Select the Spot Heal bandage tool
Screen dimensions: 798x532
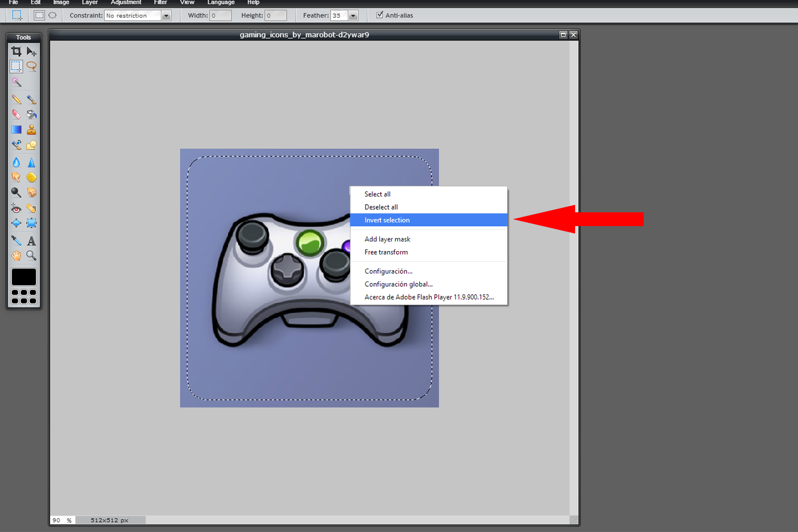click(x=31, y=208)
